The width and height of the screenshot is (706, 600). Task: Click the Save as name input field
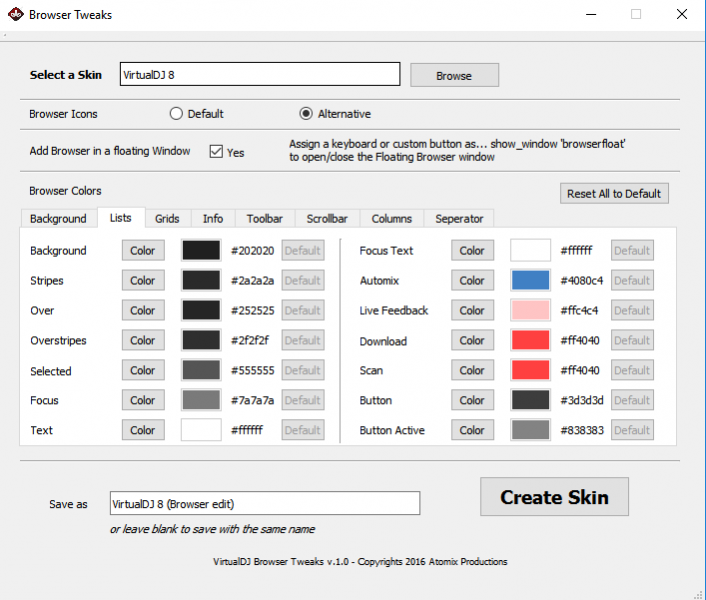pos(265,503)
